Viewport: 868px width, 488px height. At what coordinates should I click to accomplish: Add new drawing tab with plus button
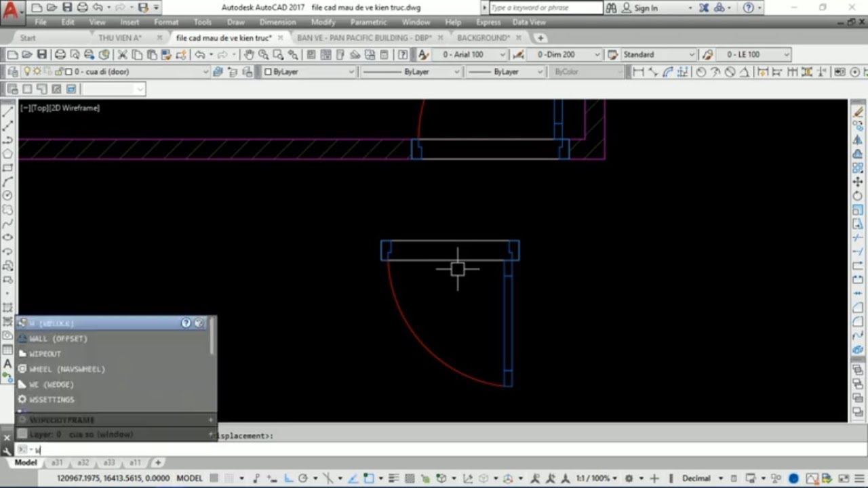pos(540,38)
